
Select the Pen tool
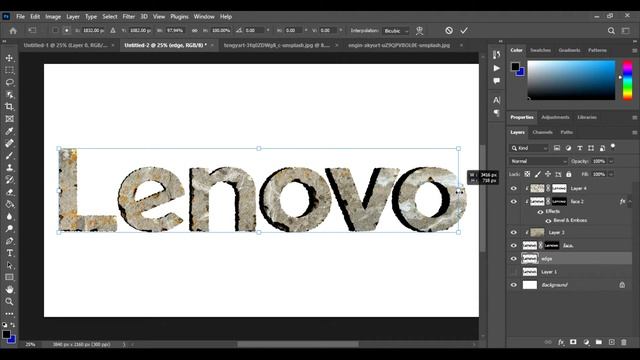(9, 241)
